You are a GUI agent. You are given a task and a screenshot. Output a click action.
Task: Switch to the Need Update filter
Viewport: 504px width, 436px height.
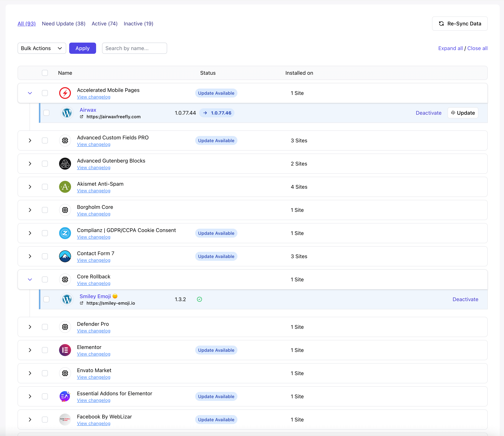point(63,24)
